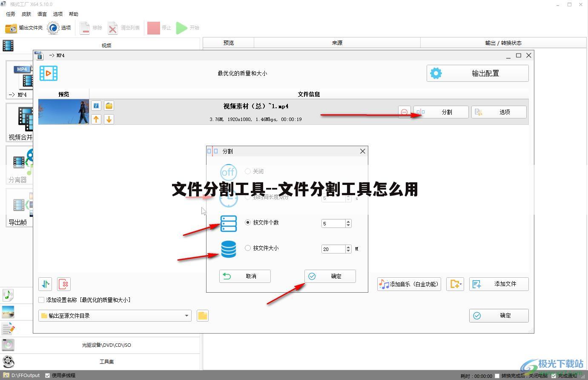Expand the 光驱设备\DVD\CD\ISO category
Screen dimensions: 588x380
tap(106, 345)
